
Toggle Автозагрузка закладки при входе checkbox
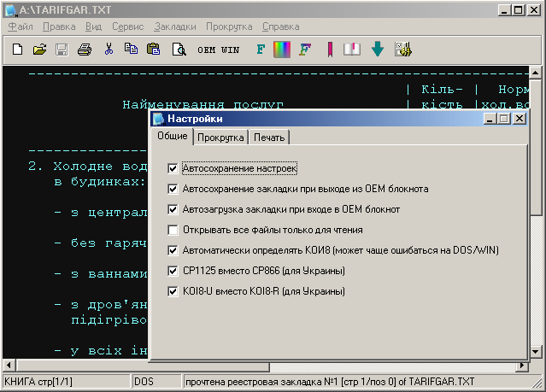[x=173, y=209]
